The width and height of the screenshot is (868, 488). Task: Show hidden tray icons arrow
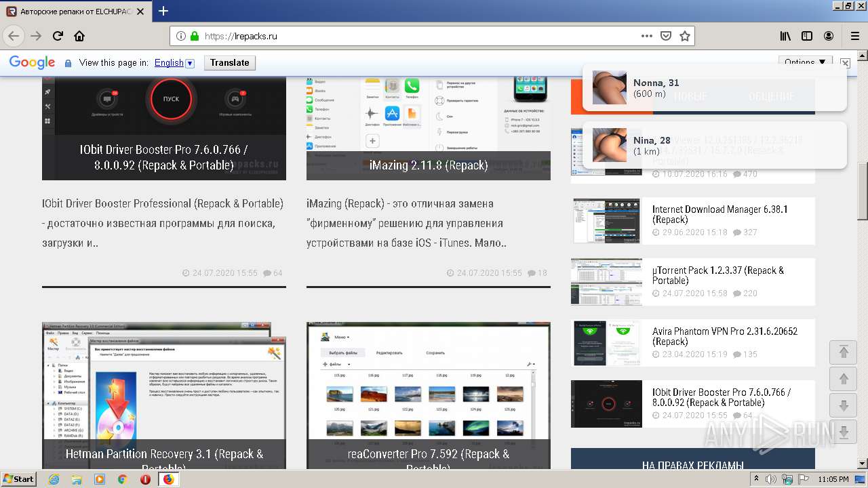(757, 479)
